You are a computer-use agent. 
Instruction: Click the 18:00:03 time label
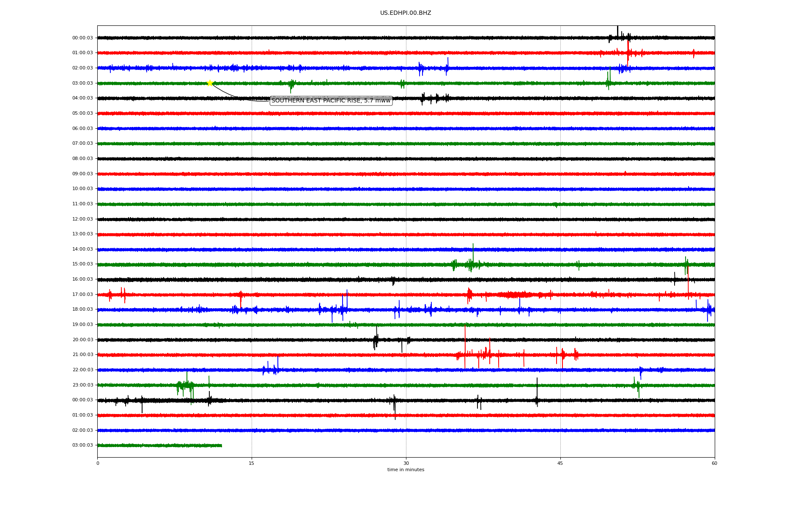coord(82,309)
